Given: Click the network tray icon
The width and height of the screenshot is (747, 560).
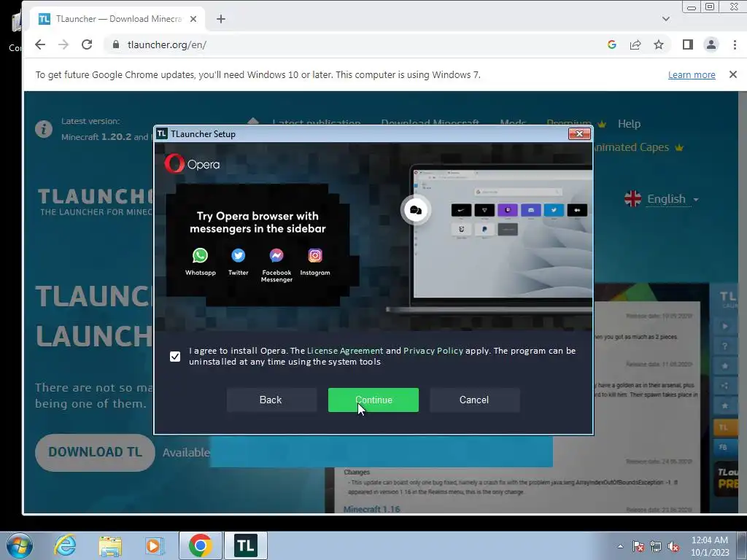Looking at the screenshot, I should tap(656, 547).
